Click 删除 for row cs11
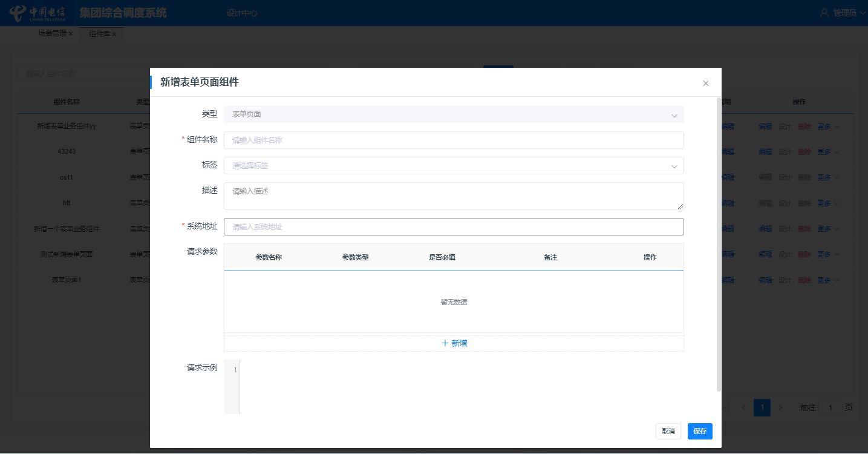 click(804, 177)
